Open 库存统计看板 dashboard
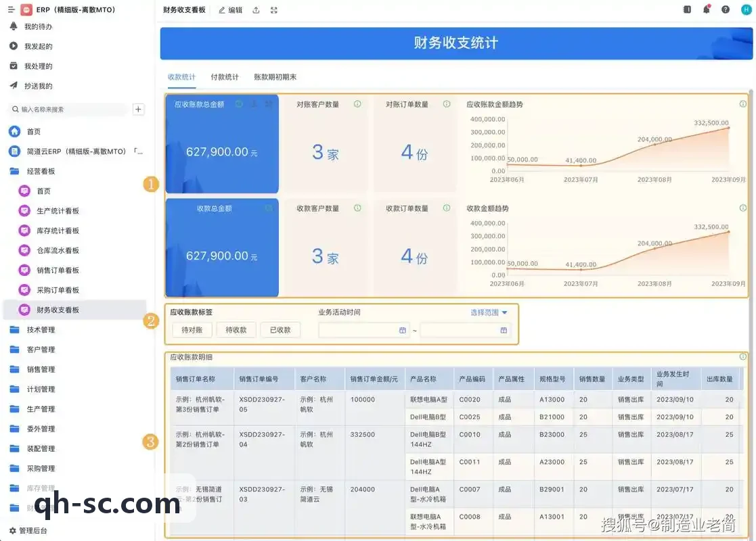756x541 pixels. point(58,231)
